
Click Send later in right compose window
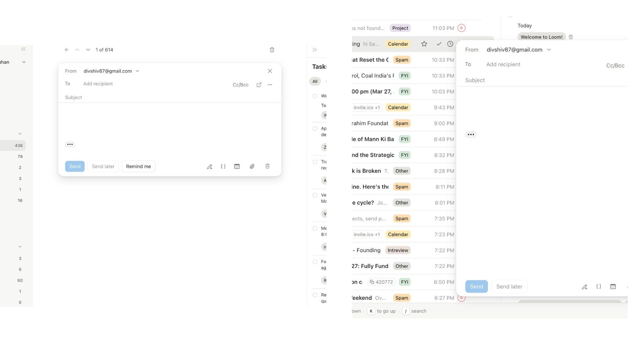click(x=509, y=287)
